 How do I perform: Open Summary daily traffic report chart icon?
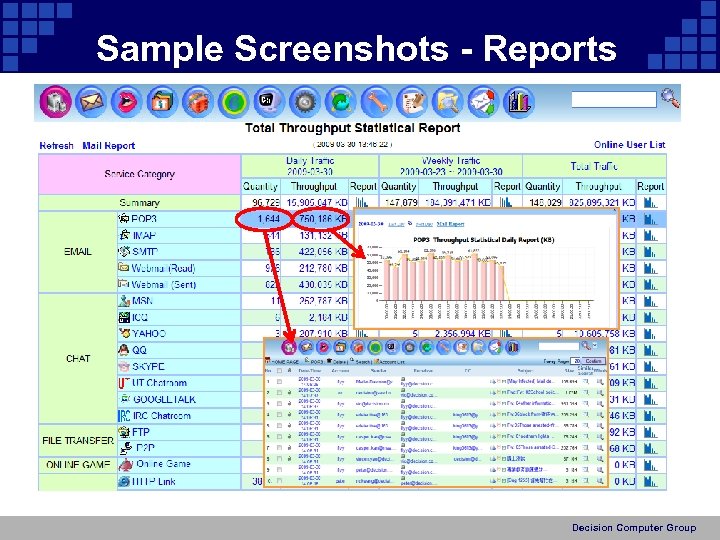(362, 202)
